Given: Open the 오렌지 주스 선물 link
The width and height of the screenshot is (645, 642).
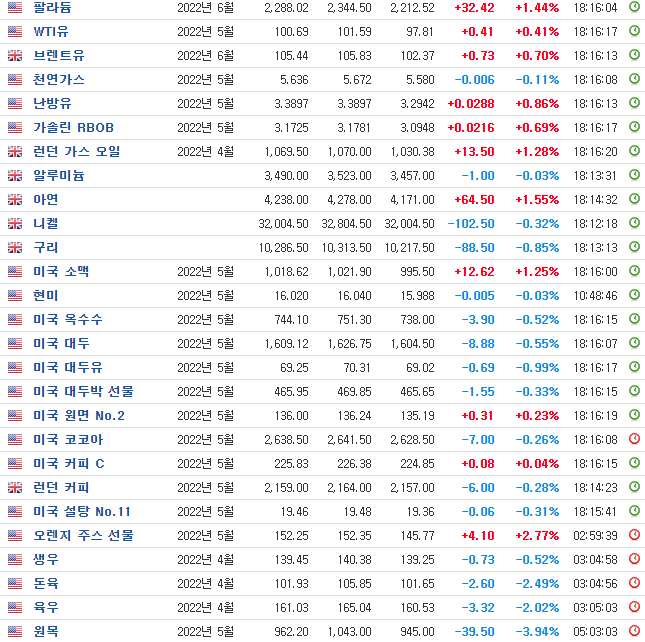Looking at the screenshot, I should (84, 535).
